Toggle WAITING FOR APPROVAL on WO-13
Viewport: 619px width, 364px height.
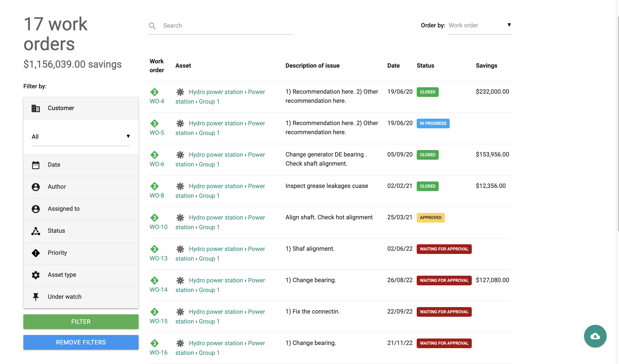pos(444,249)
